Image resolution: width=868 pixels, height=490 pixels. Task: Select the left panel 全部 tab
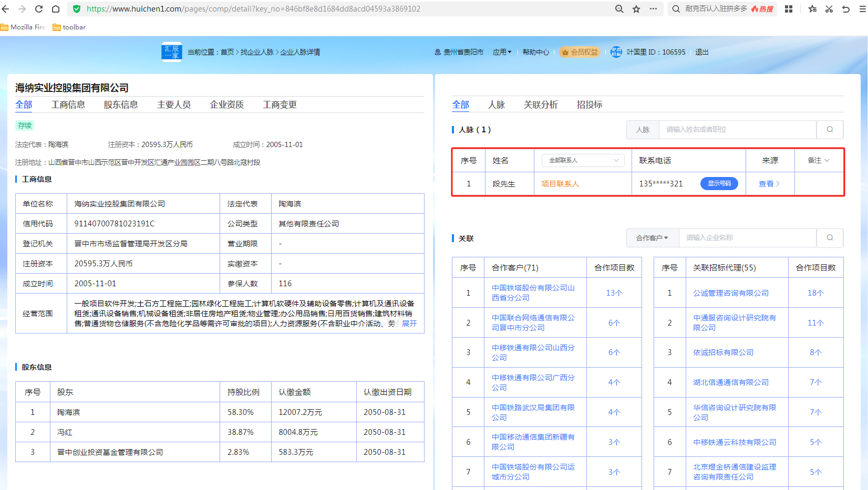point(24,105)
